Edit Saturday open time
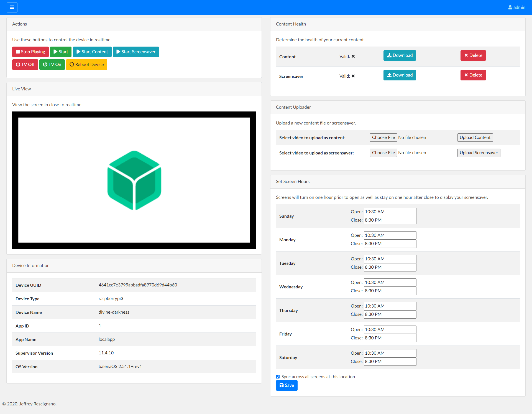 click(x=390, y=353)
